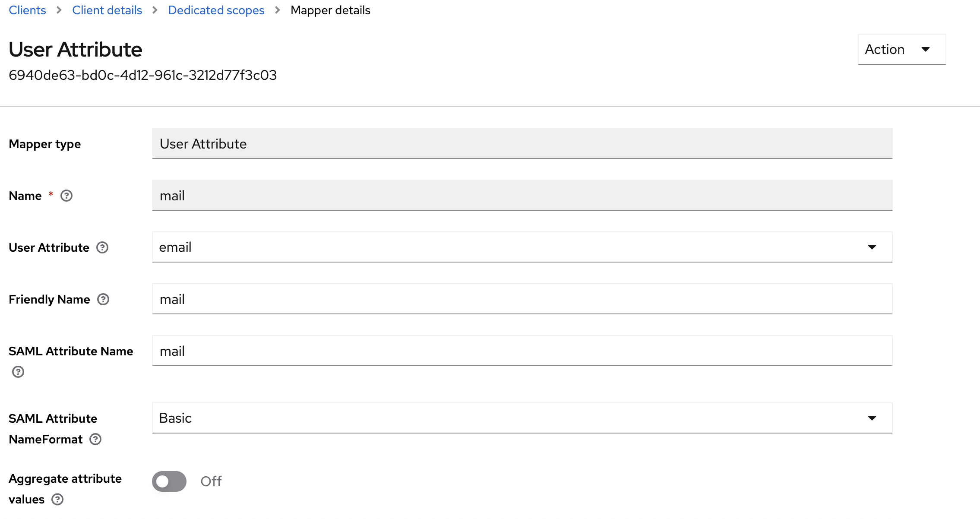Click the User Attribute help icon
Image resolution: width=980 pixels, height=519 pixels.
pos(102,248)
